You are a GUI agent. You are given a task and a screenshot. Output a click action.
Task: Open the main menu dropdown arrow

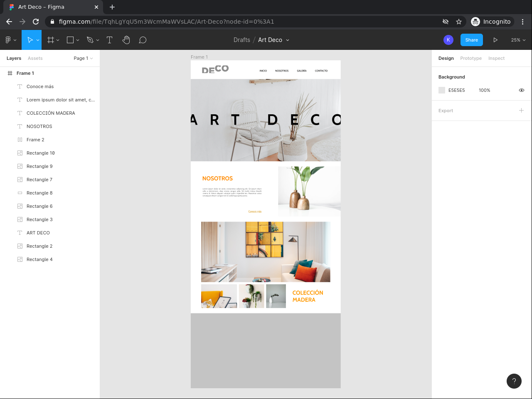point(15,40)
